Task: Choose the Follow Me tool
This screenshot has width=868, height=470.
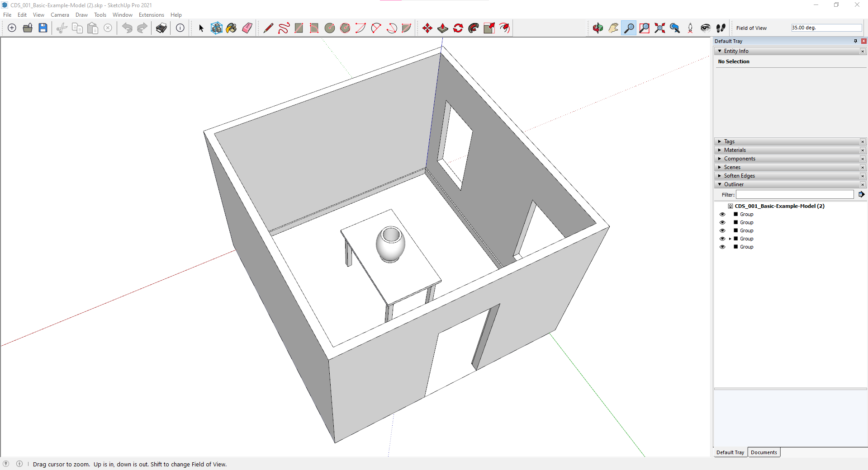Action: click(474, 28)
